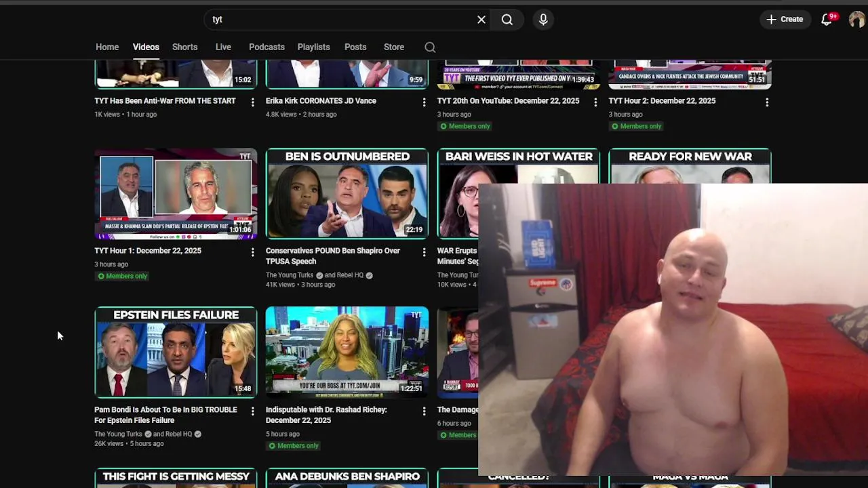Play the 1:39:43 TYT 20th thumbnail

click(519, 74)
